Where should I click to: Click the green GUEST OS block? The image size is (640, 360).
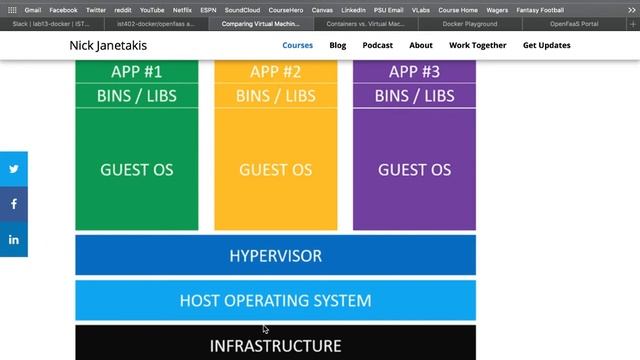tap(137, 169)
